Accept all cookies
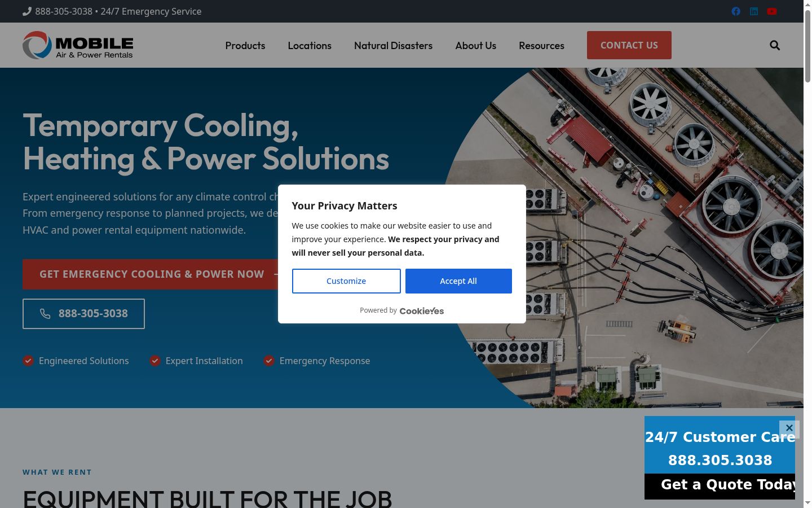This screenshot has height=508, width=812. pyautogui.click(x=458, y=281)
